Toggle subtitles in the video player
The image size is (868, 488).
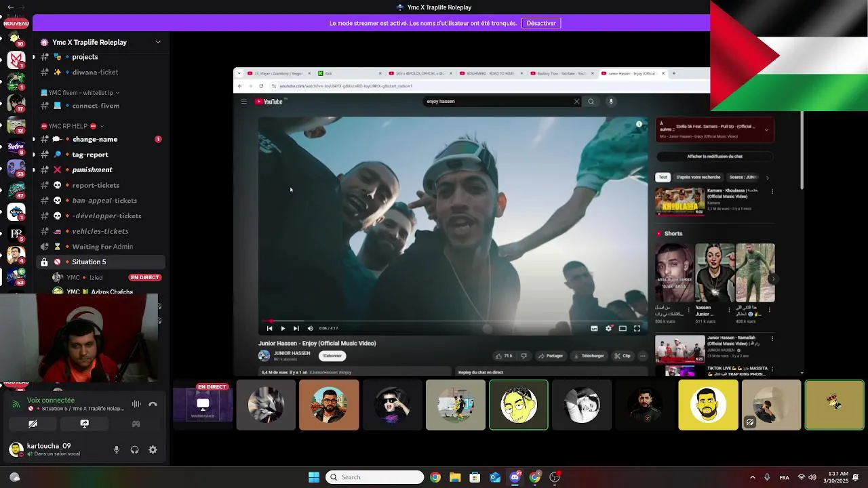point(594,329)
